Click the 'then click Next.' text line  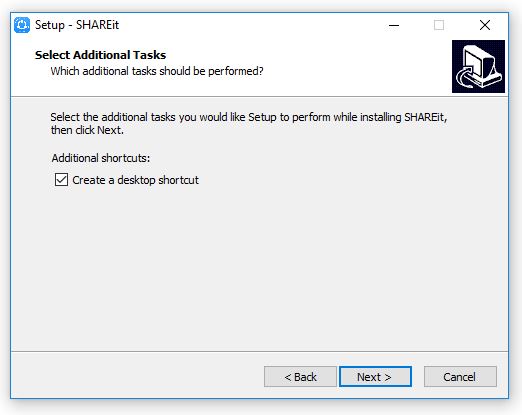pos(87,130)
